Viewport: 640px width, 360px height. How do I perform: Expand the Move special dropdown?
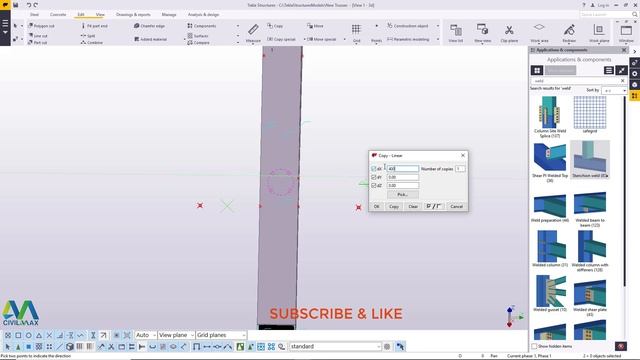[x=344, y=40]
